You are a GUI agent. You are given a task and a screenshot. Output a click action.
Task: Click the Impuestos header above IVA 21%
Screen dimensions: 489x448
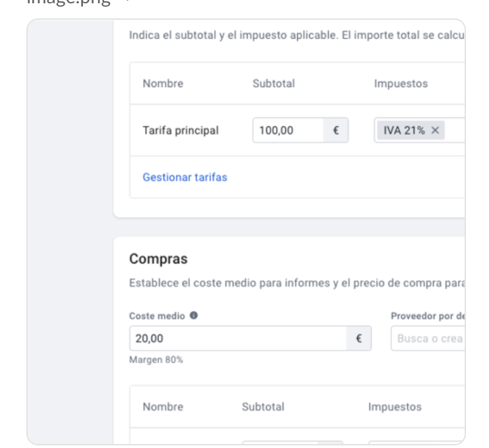[x=401, y=84]
